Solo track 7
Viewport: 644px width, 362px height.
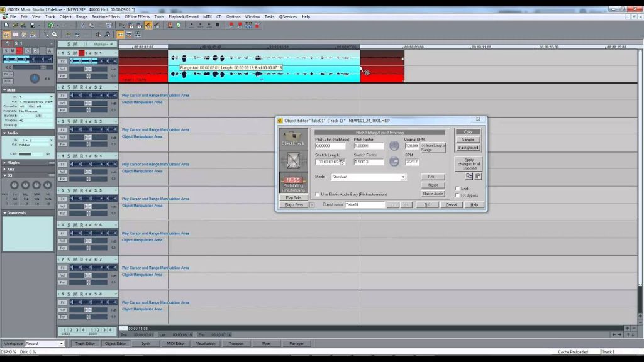coord(69,260)
